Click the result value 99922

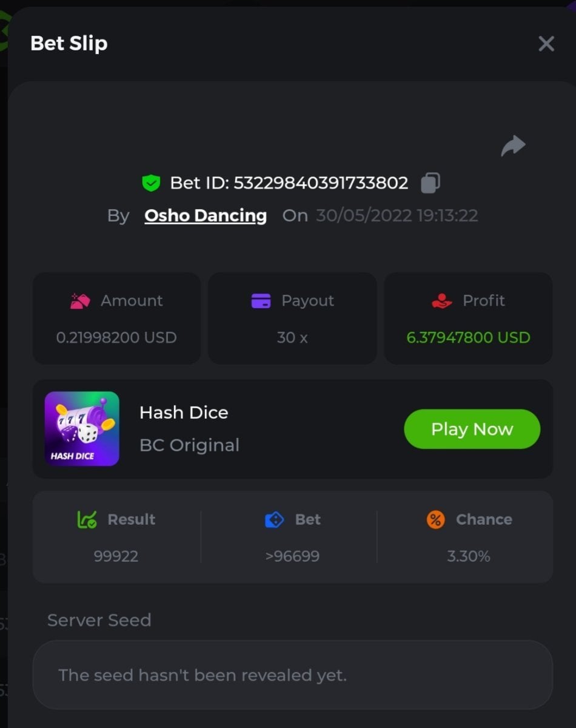pos(116,556)
